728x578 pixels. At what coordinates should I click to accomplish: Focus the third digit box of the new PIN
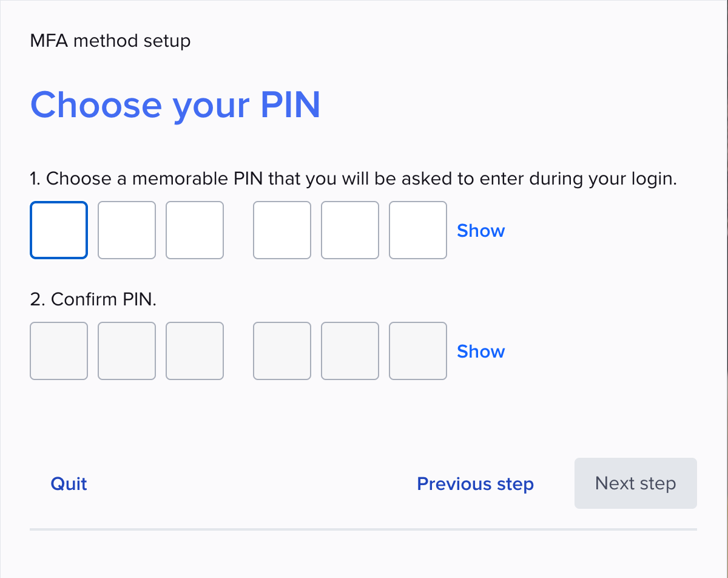point(195,230)
